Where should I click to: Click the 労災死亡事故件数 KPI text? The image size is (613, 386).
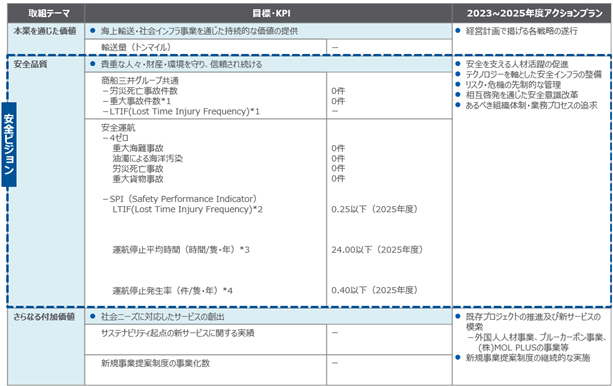[x=140, y=91]
